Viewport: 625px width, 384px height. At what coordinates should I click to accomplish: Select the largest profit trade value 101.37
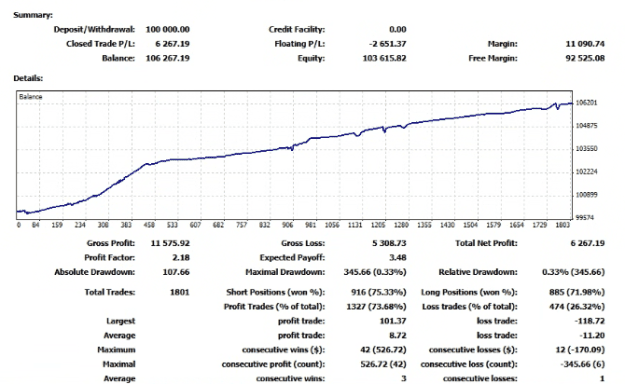click(393, 321)
